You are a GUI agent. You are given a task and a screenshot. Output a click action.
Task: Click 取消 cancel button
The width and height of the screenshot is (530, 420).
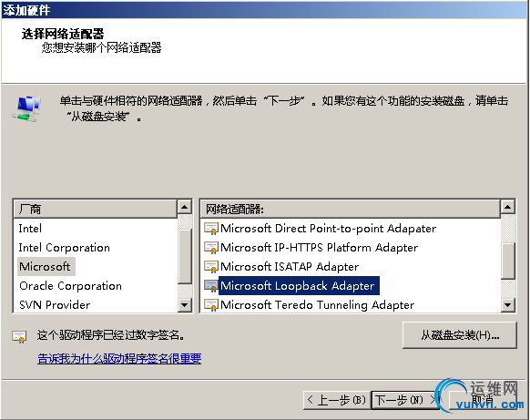click(x=483, y=400)
